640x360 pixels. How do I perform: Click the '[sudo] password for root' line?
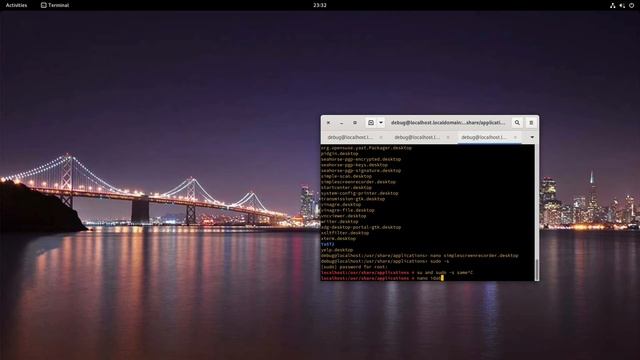pyautogui.click(x=354, y=267)
